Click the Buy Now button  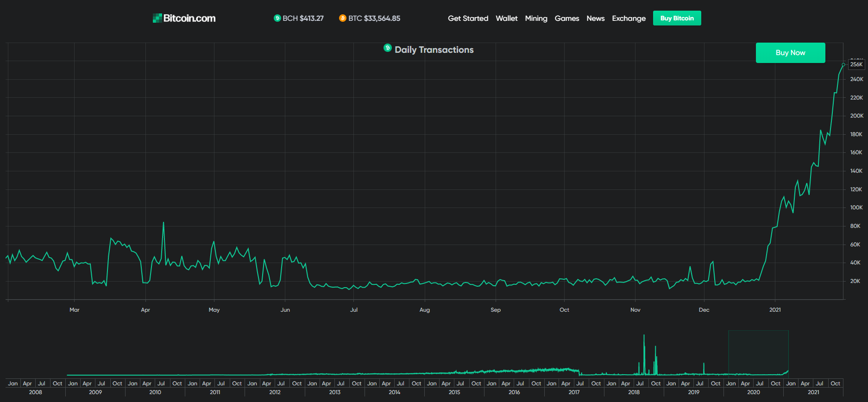[x=791, y=53]
